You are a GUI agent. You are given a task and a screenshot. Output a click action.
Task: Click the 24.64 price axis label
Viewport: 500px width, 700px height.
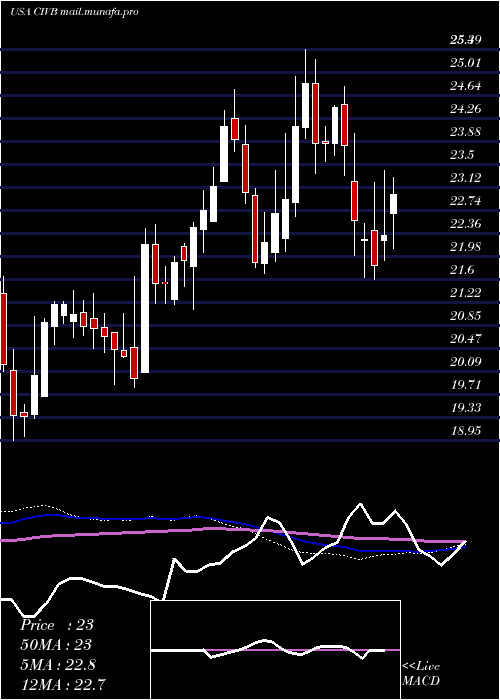pyautogui.click(x=465, y=86)
